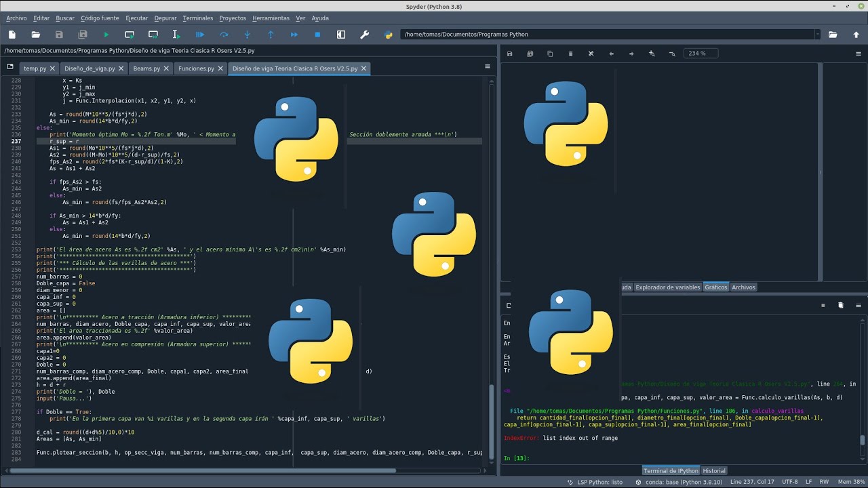Image resolution: width=868 pixels, height=488 pixels.
Task: Stop debugging with the blue square
Action: point(317,35)
